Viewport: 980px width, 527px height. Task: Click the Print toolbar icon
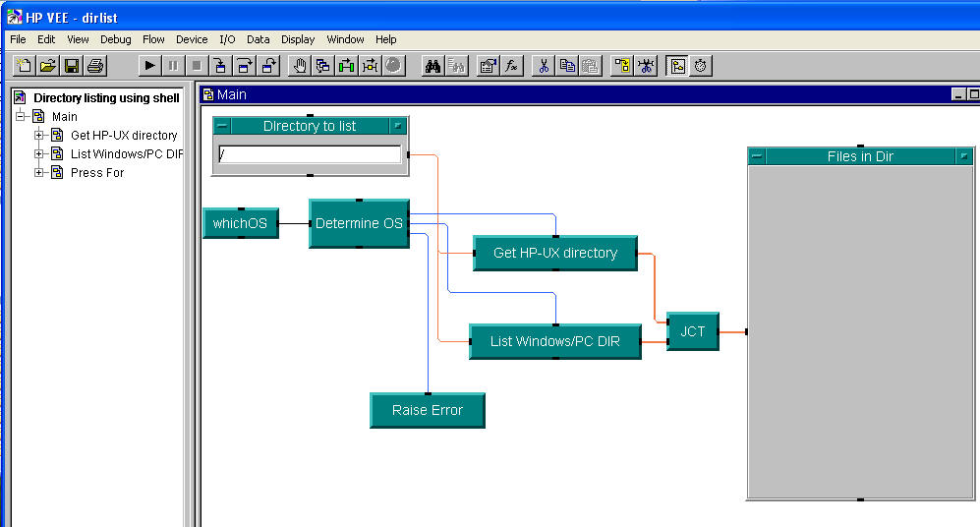click(x=95, y=66)
